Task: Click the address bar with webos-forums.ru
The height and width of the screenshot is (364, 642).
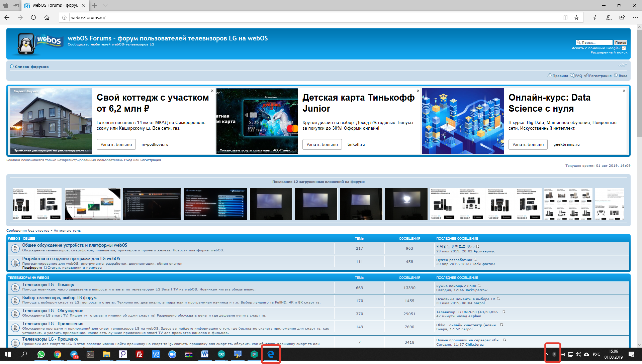Action: 313,17
